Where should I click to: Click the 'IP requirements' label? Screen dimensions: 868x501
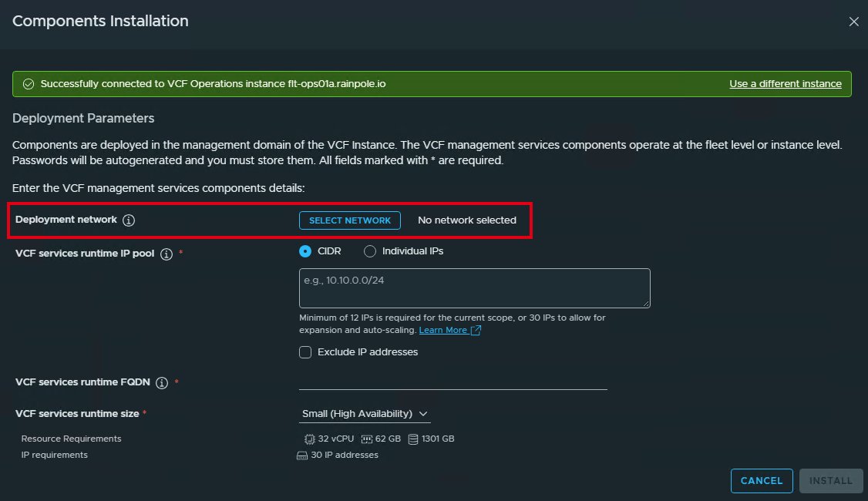[54, 455]
